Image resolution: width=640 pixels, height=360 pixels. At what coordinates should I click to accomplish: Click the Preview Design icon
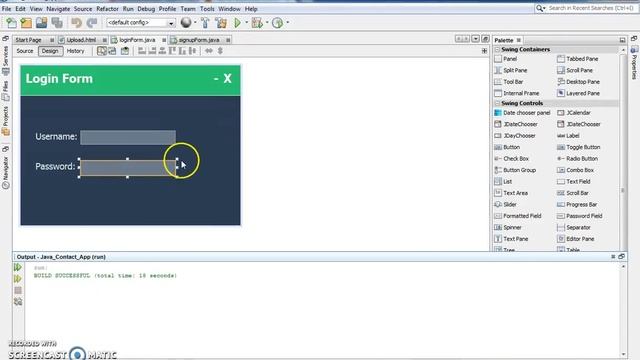click(125, 51)
